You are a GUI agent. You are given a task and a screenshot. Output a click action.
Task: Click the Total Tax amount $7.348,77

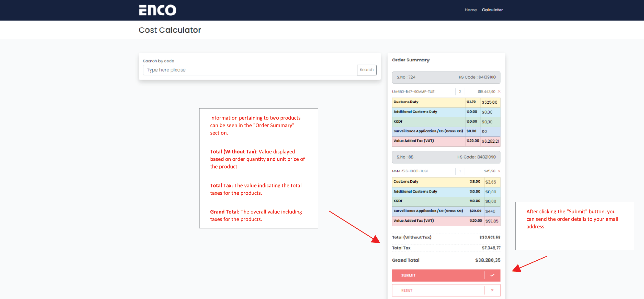tap(491, 248)
